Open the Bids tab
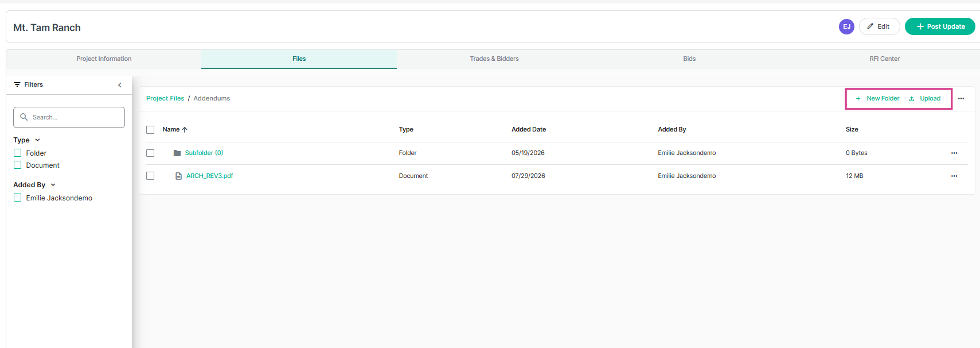The image size is (980, 348). click(689, 59)
